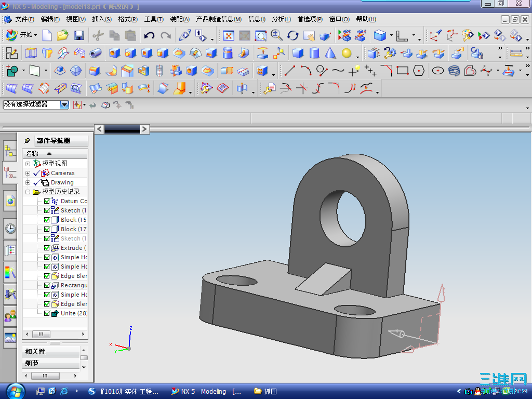Toggle the Block (17) feature checkbox
532x399 pixels.
coord(47,229)
